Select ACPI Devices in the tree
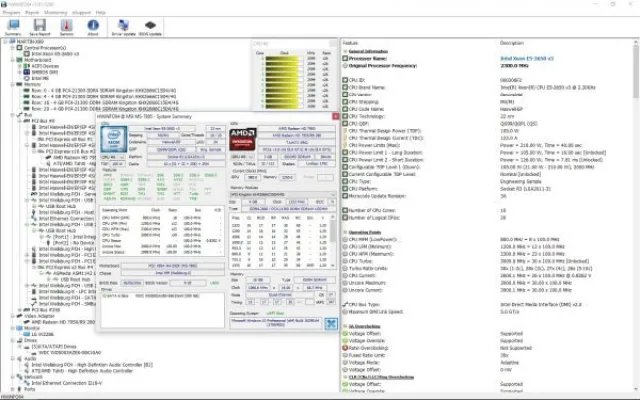The image size is (640, 400). [x=45, y=66]
